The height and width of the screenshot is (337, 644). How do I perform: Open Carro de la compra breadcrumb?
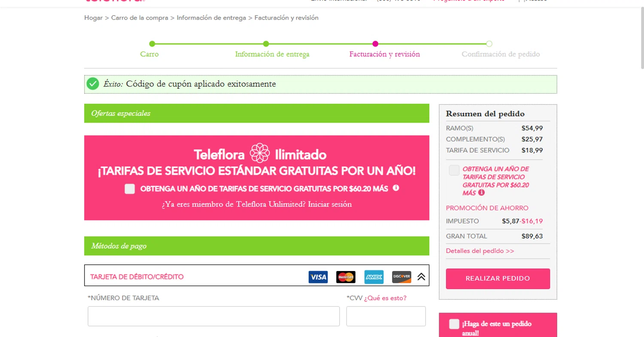140,18
